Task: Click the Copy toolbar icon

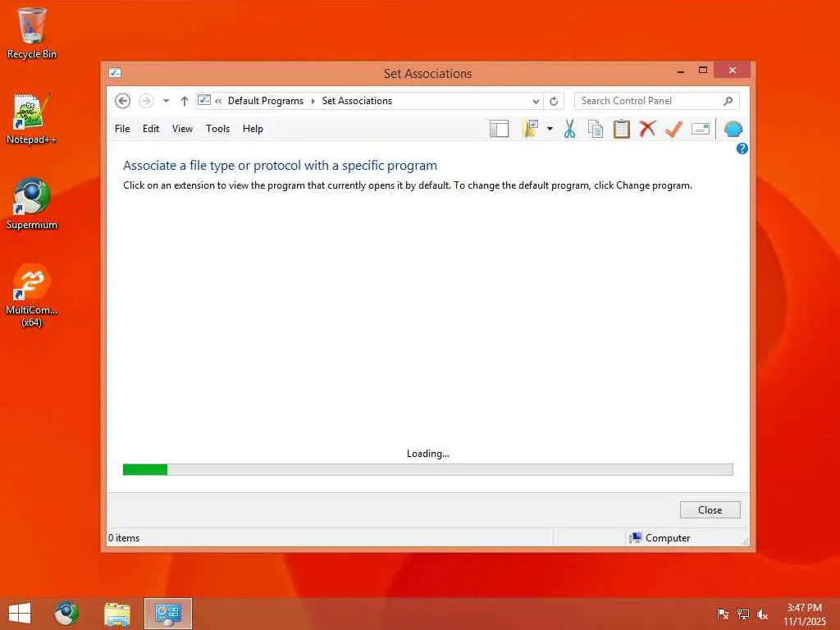Action: 596,129
